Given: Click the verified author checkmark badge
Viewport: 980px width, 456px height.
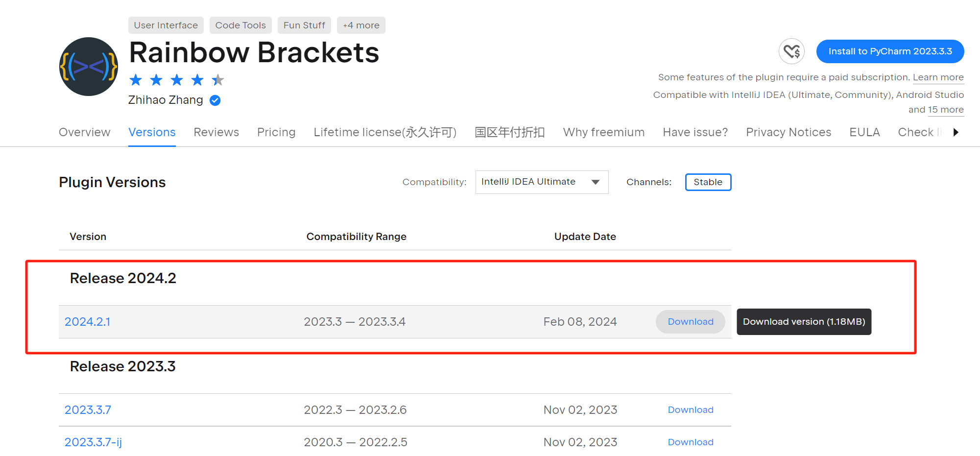Looking at the screenshot, I should click(215, 100).
